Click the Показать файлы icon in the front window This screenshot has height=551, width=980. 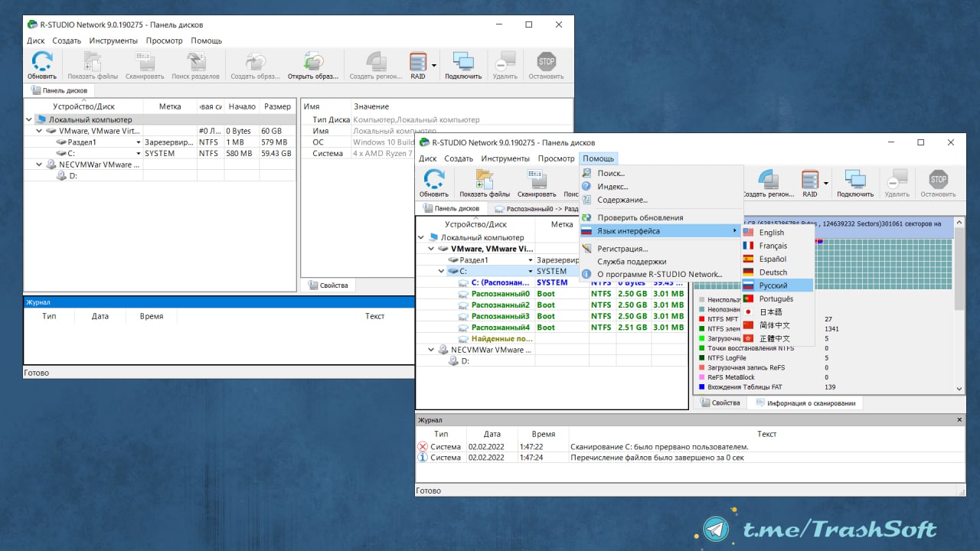coord(484,179)
